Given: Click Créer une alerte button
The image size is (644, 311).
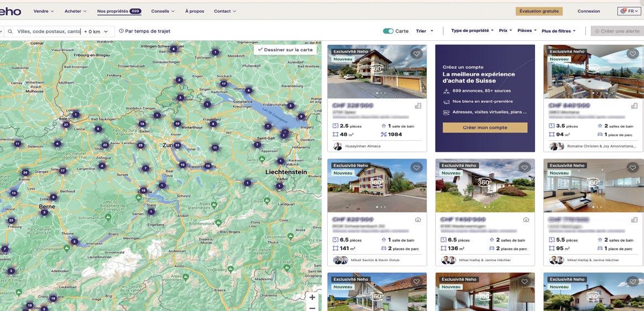Looking at the screenshot, I should coord(617,31).
